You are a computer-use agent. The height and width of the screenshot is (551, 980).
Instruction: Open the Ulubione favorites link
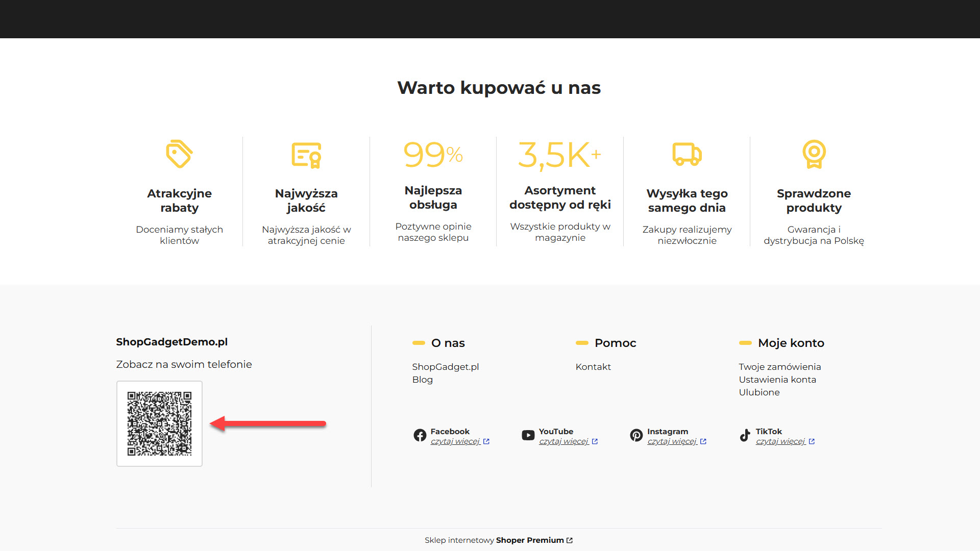(x=759, y=392)
